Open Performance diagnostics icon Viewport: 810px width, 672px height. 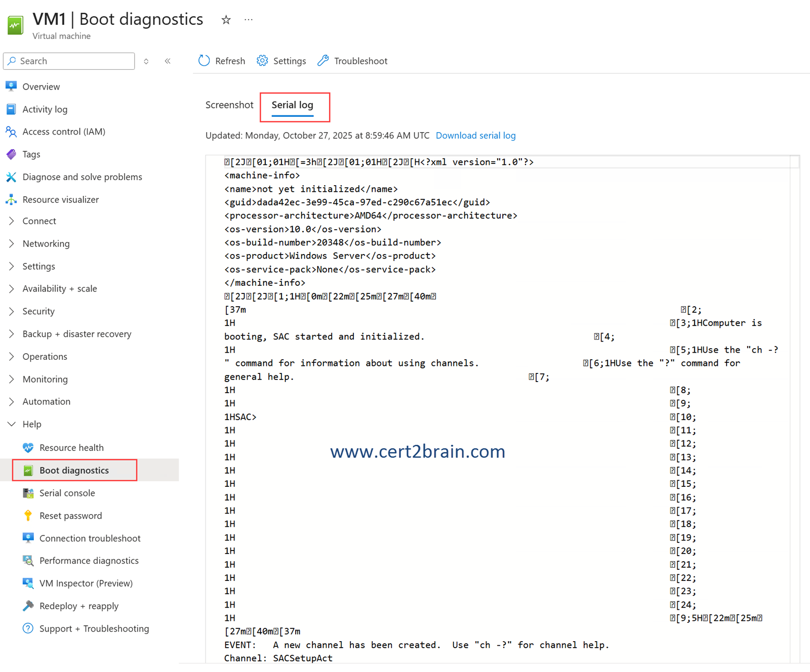(x=28, y=561)
